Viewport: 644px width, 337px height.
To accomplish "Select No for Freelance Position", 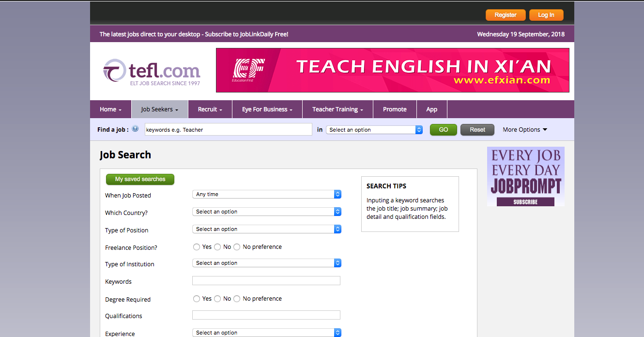I will [217, 246].
